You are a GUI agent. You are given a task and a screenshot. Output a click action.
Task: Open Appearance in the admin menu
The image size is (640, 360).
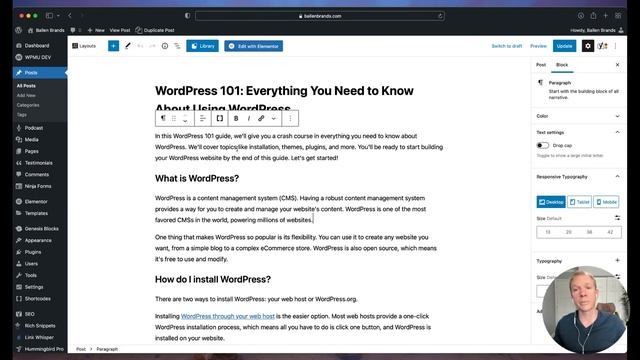tap(38, 240)
